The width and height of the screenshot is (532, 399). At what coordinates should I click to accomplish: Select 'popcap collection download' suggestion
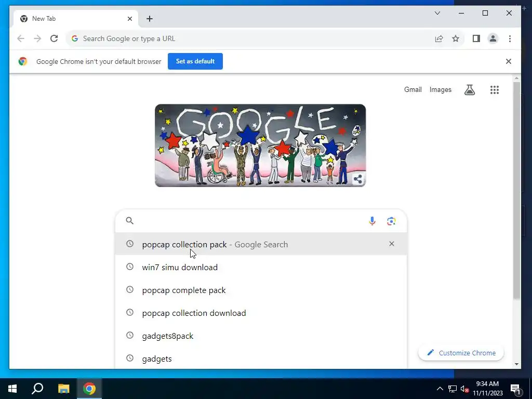261,313
